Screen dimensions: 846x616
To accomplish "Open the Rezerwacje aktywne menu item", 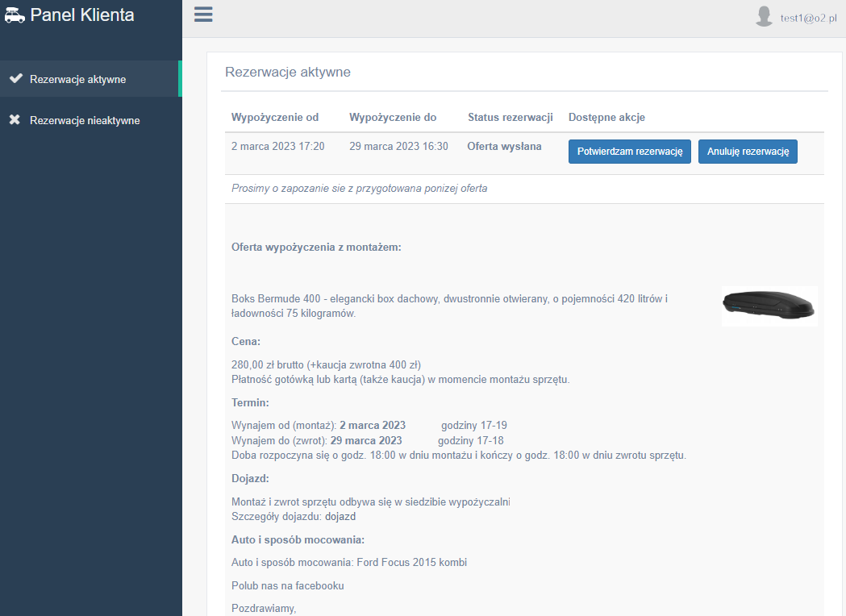I will (x=77, y=79).
